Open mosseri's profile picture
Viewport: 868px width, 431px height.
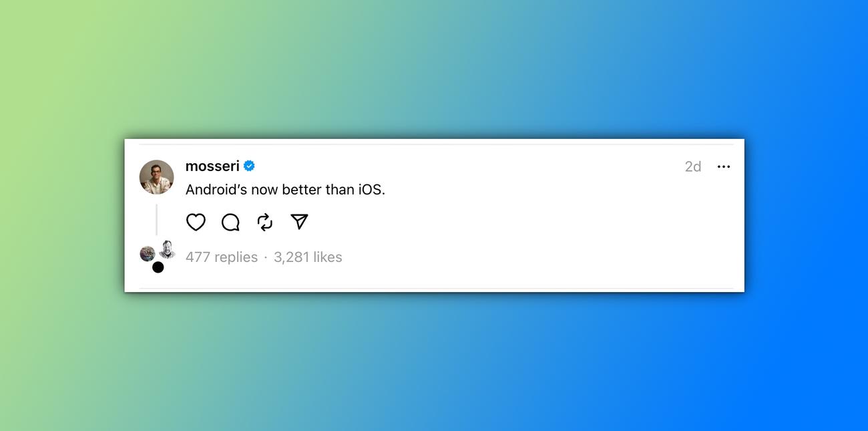pos(156,177)
